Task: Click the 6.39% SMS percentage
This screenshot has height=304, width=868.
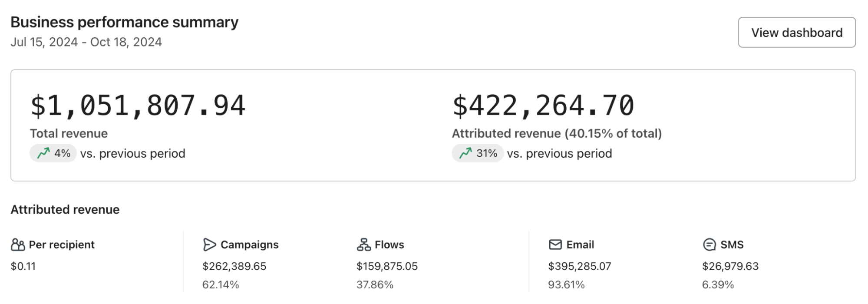Action: [x=718, y=285]
